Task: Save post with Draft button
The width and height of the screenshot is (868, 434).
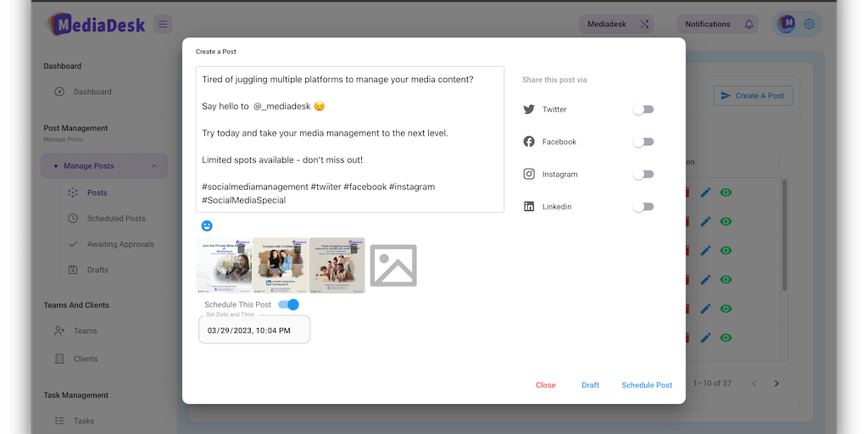Action: (590, 385)
